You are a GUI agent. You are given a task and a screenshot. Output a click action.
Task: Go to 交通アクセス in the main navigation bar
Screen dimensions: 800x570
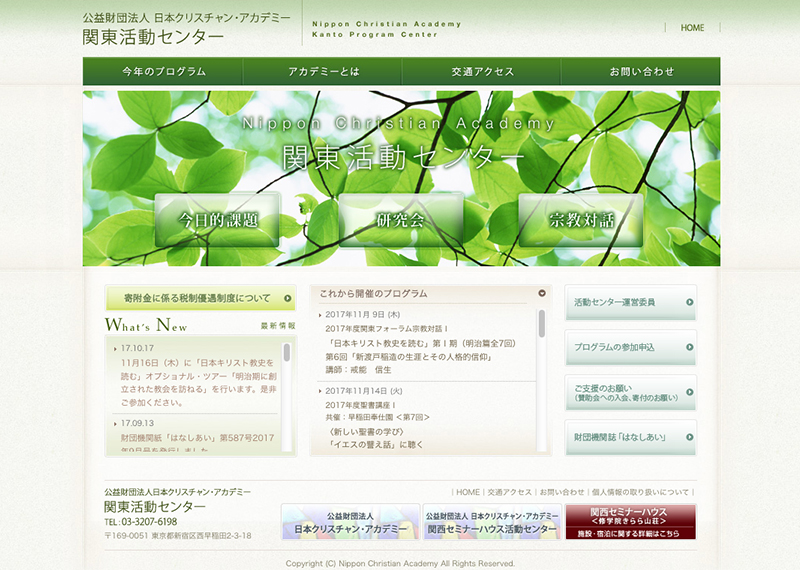pyautogui.click(x=482, y=72)
